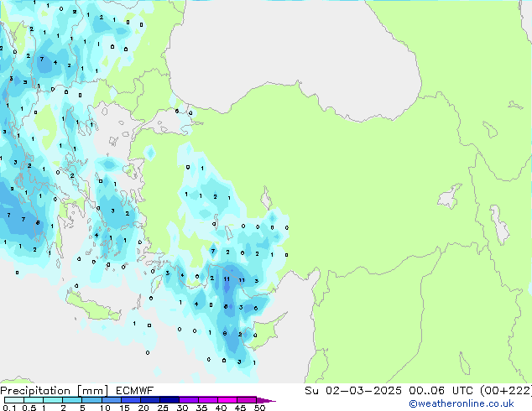Click the 'Su 02-03-2025' date text
532x411 pixels.
353,391
